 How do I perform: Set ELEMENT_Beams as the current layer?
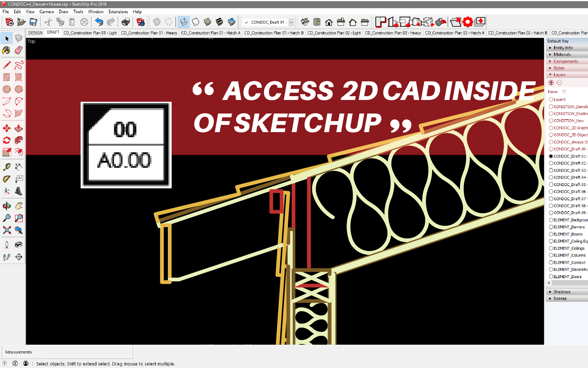(x=551, y=234)
